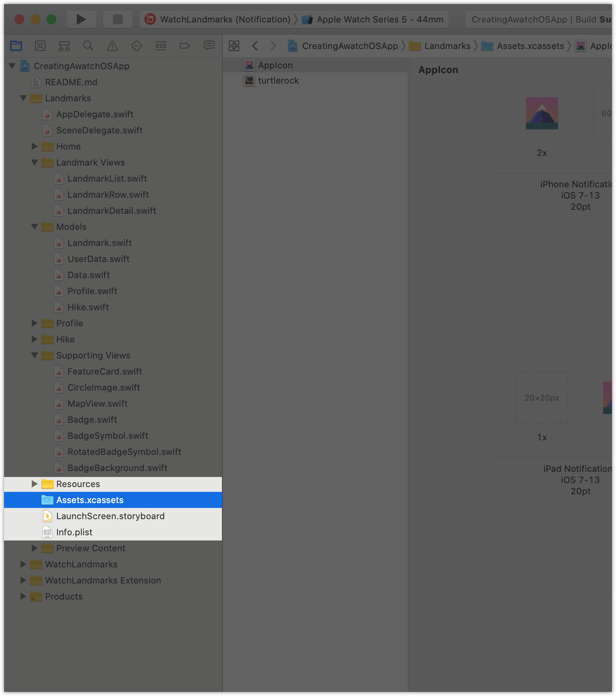Collapse the Landmarks group

(x=23, y=98)
